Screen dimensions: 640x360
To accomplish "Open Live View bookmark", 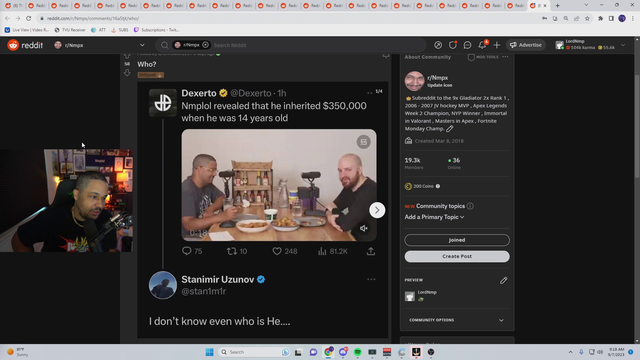I will click(27, 30).
